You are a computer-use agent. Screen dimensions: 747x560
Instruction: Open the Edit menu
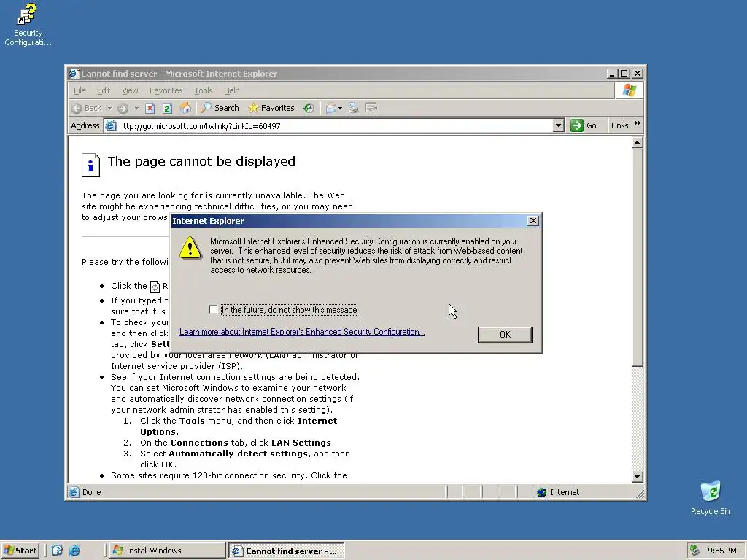point(104,90)
